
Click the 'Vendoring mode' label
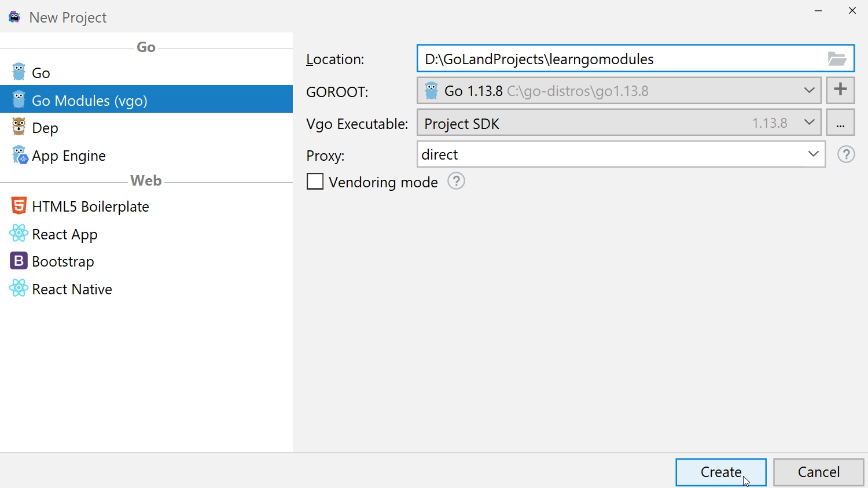point(383,182)
